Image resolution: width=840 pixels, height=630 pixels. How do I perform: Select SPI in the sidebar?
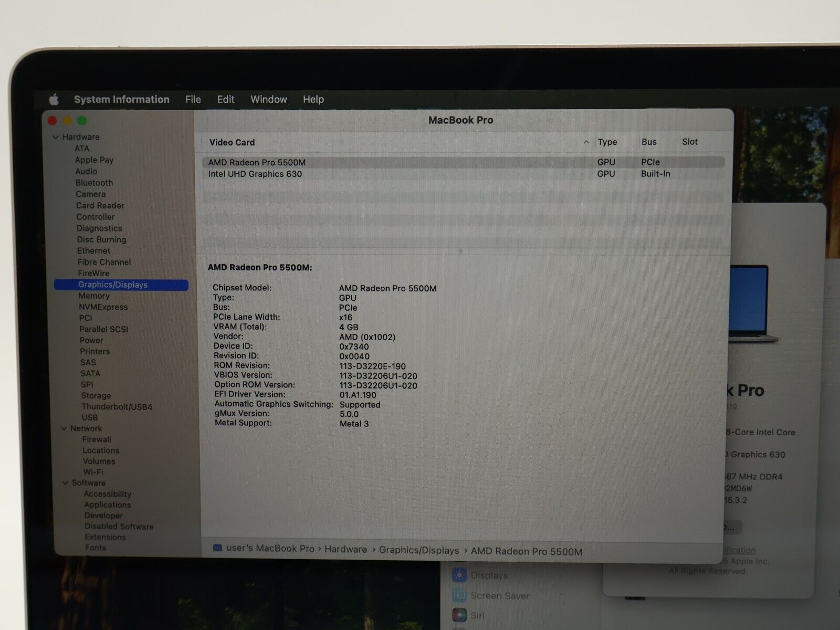coord(87,384)
